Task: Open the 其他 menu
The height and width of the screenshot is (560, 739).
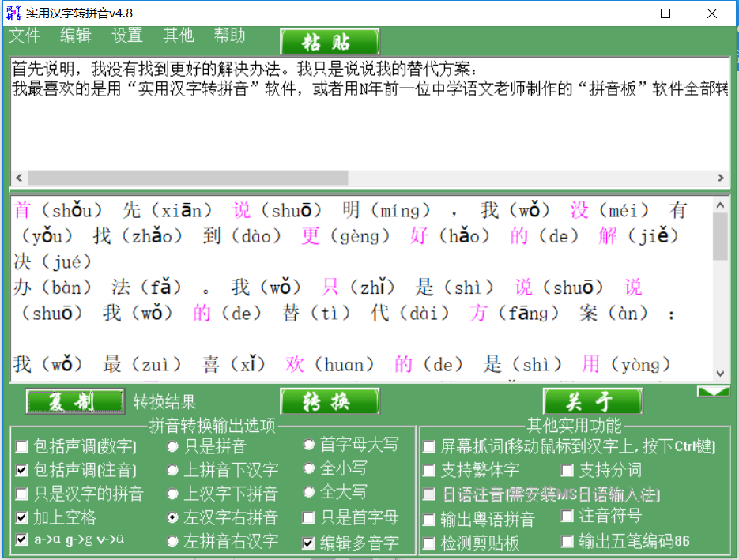Action: [178, 36]
